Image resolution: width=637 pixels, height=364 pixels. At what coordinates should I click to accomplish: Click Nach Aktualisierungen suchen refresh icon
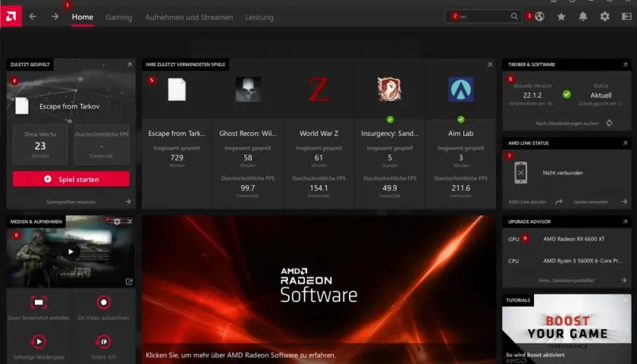coord(609,123)
